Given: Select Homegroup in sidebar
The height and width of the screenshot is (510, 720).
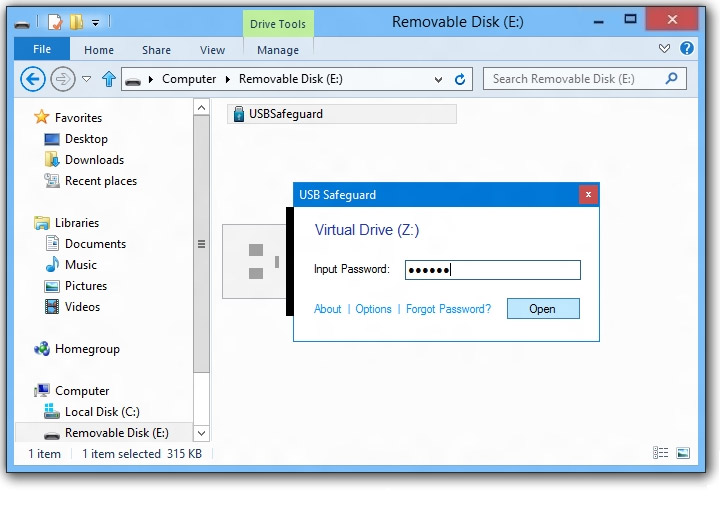Looking at the screenshot, I should tap(87, 349).
